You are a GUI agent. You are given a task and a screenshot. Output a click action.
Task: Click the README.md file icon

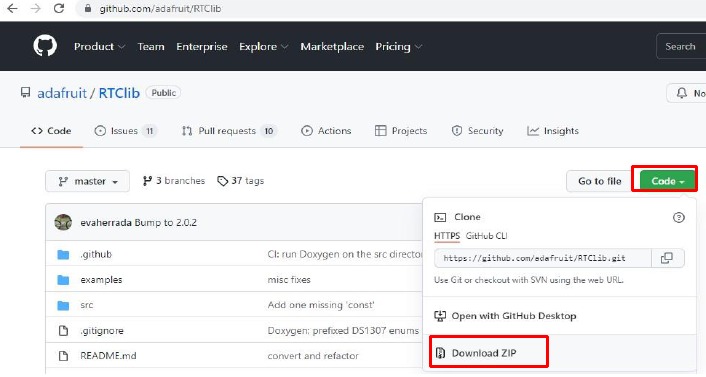click(x=63, y=356)
